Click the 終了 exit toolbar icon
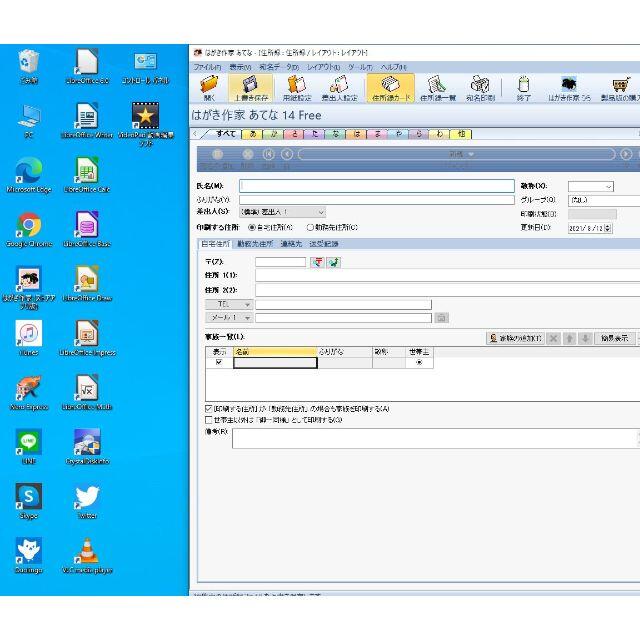Image resolution: width=640 pixels, height=640 pixels. pos(523,87)
